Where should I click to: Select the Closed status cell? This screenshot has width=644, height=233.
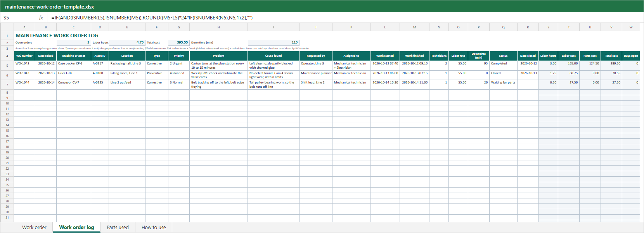click(x=503, y=75)
